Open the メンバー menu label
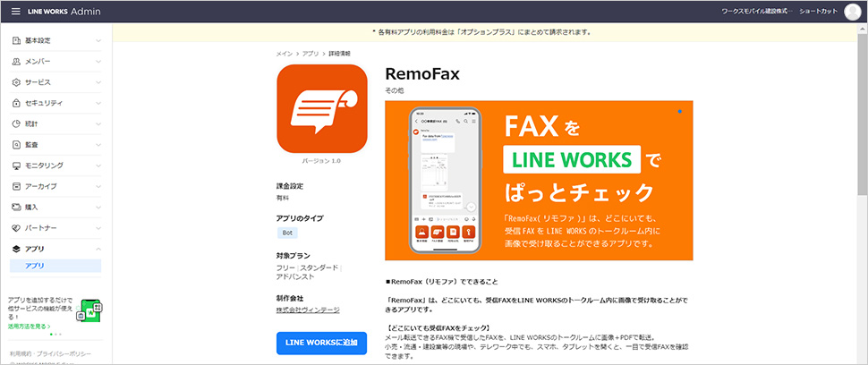The height and width of the screenshot is (365, 868). click(x=38, y=62)
